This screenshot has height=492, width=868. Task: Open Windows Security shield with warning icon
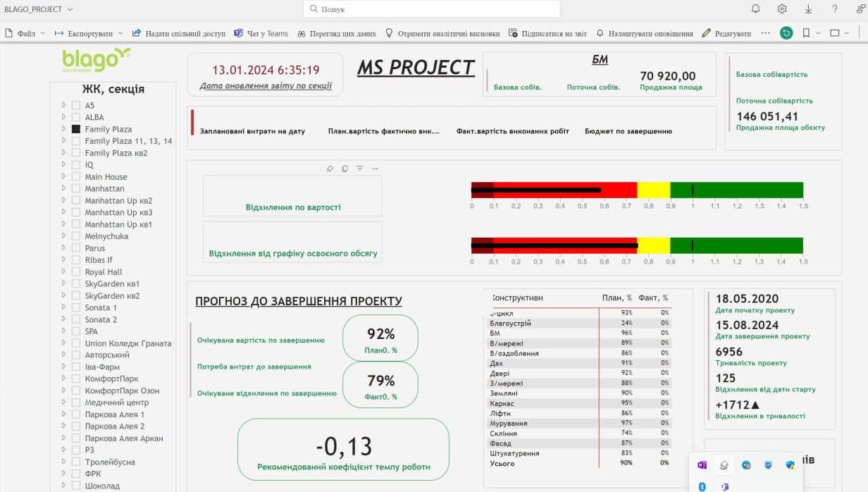click(x=790, y=465)
